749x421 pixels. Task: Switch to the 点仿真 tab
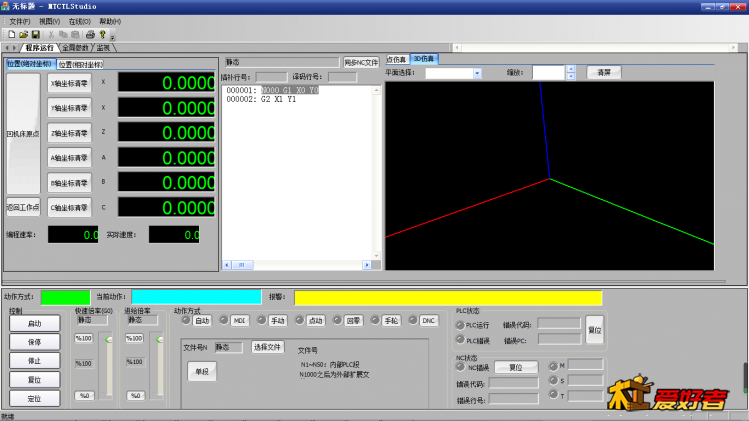tap(396, 59)
